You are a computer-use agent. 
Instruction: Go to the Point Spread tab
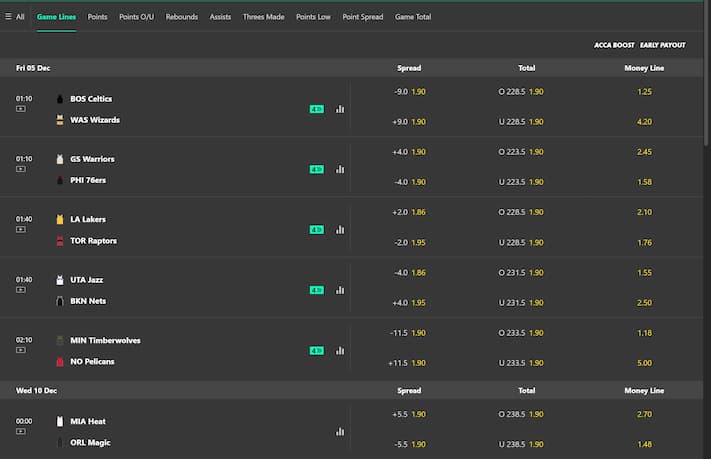point(363,17)
